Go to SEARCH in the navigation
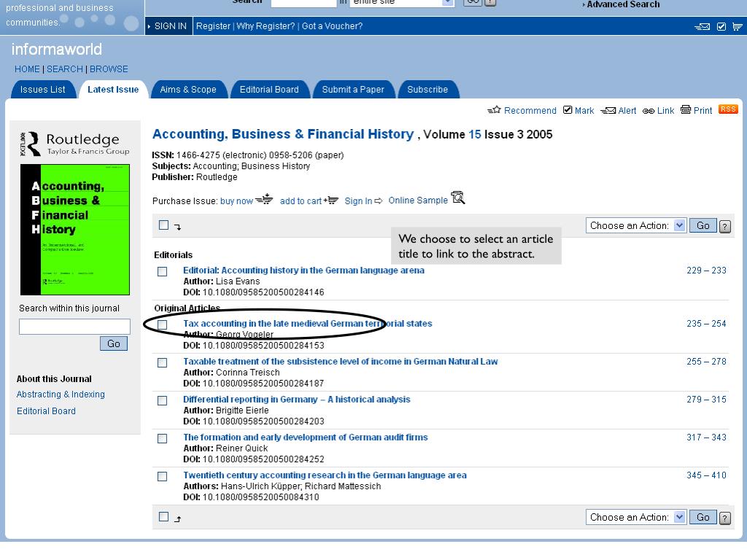747x560 pixels. point(65,69)
